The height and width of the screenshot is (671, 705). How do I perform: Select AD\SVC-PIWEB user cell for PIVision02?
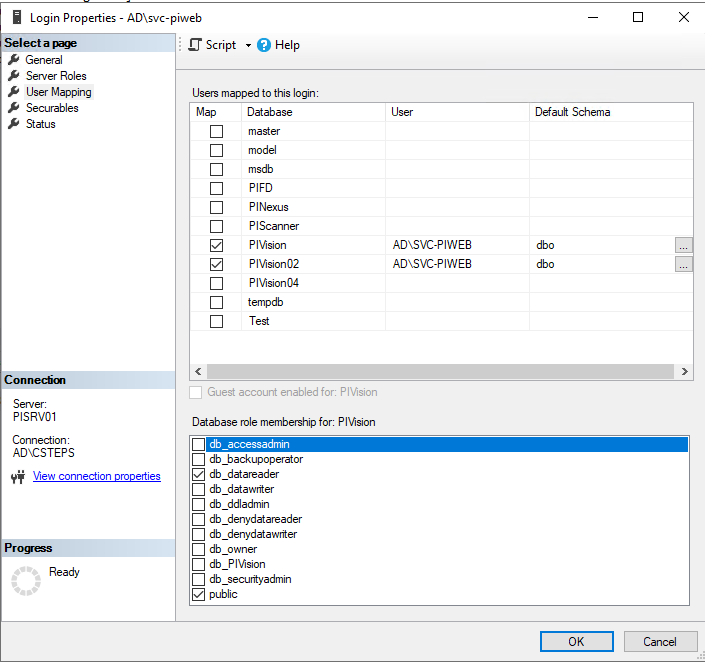457,264
